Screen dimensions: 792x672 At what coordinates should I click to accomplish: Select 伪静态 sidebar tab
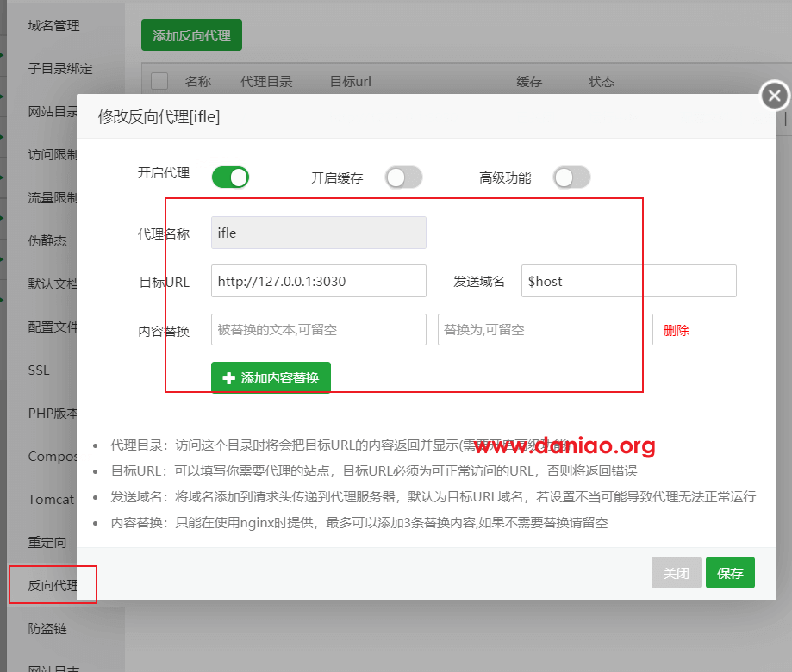pyautogui.click(x=47, y=240)
